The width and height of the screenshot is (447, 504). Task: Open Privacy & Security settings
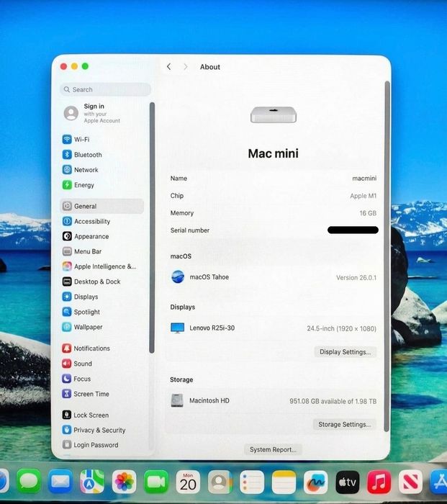pos(94,430)
